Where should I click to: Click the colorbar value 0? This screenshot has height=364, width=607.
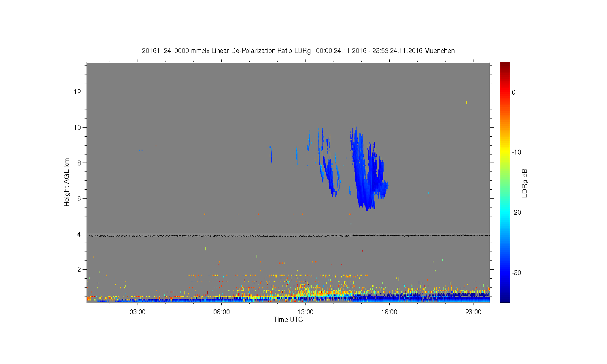(514, 92)
